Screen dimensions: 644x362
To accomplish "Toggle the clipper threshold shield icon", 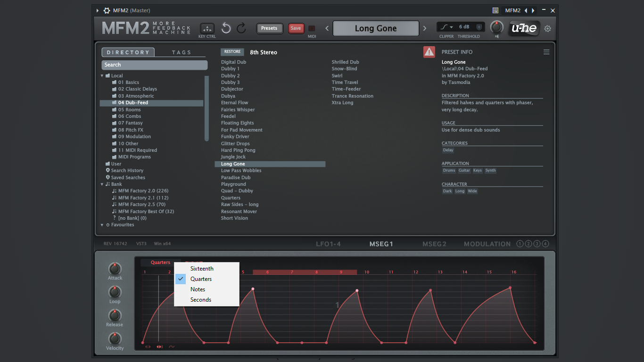I will coord(479,27).
